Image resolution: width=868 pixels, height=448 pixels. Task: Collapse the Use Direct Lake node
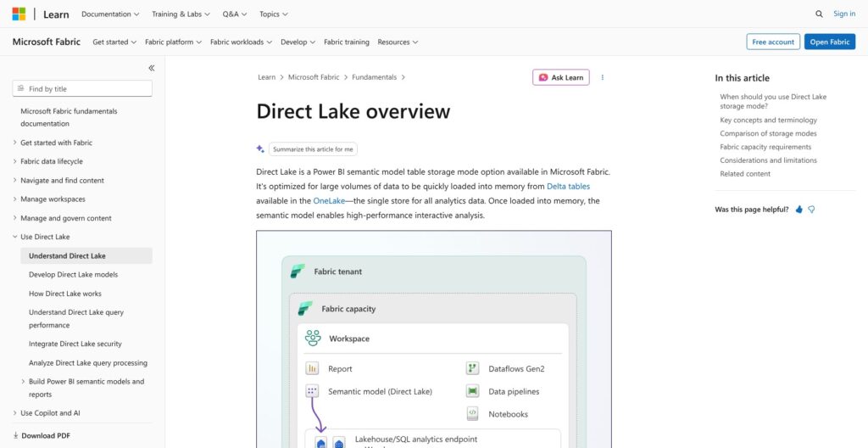coord(15,237)
